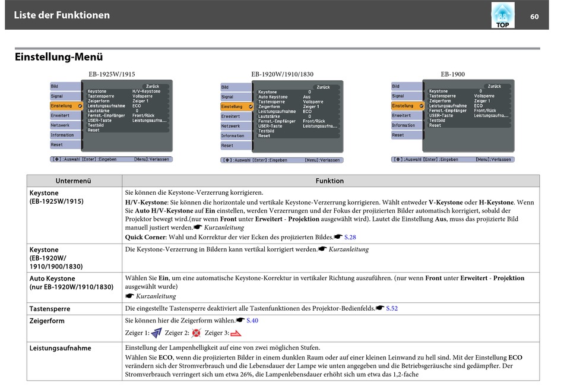Click Netzwerk tab in the EB-1925W/1915 menu image
Screen dimensions: 564x392
[65, 125]
